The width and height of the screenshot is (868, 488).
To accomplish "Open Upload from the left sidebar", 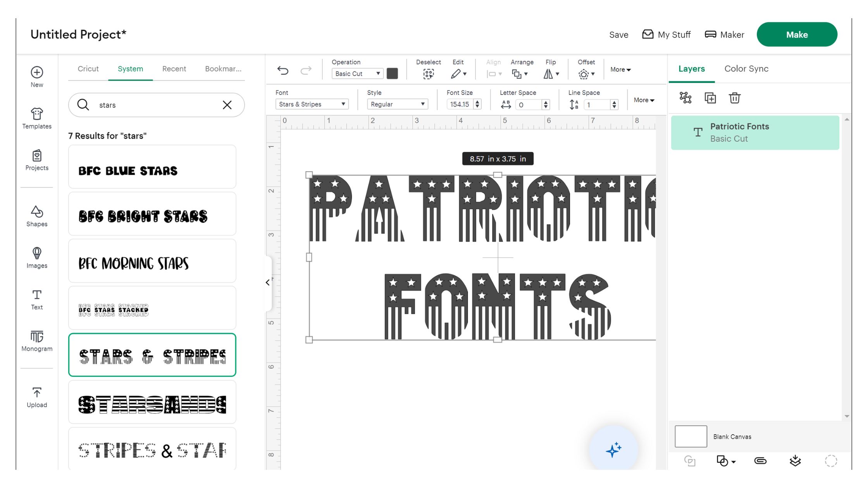I will click(x=37, y=396).
